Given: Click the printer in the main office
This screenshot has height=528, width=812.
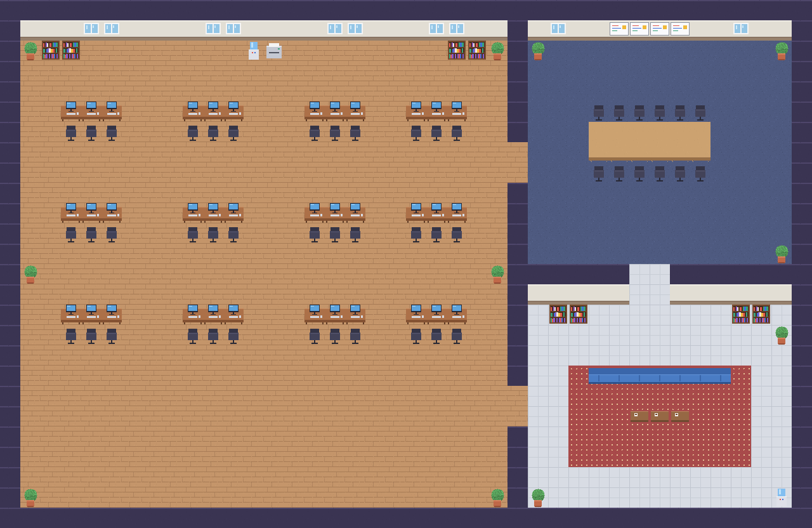Looking at the screenshot, I should click(x=274, y=51).
